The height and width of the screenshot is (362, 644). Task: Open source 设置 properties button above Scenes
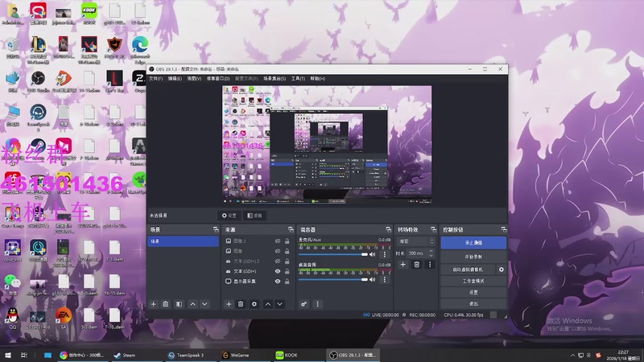click(229, 216)
